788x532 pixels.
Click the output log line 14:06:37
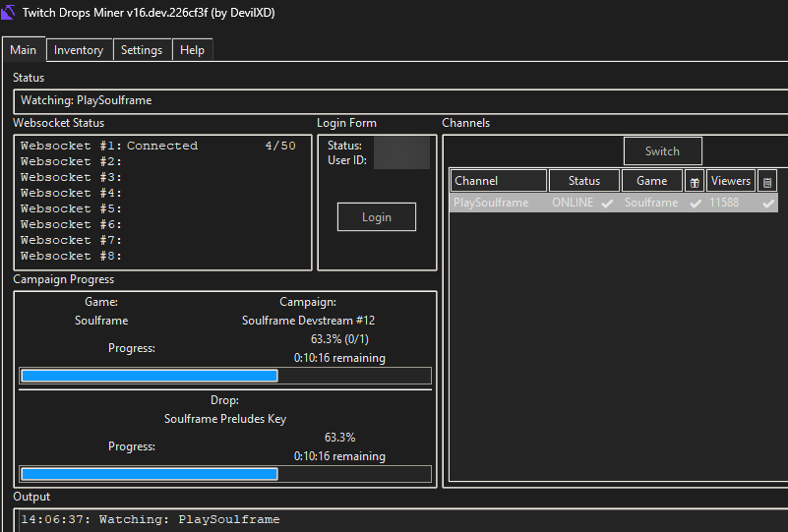click(x=151, y=519)
